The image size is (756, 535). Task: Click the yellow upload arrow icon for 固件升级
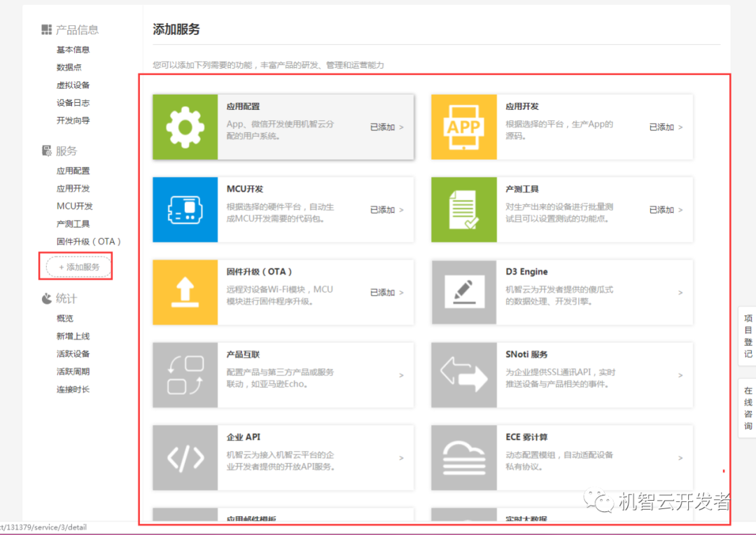[185, 292]
